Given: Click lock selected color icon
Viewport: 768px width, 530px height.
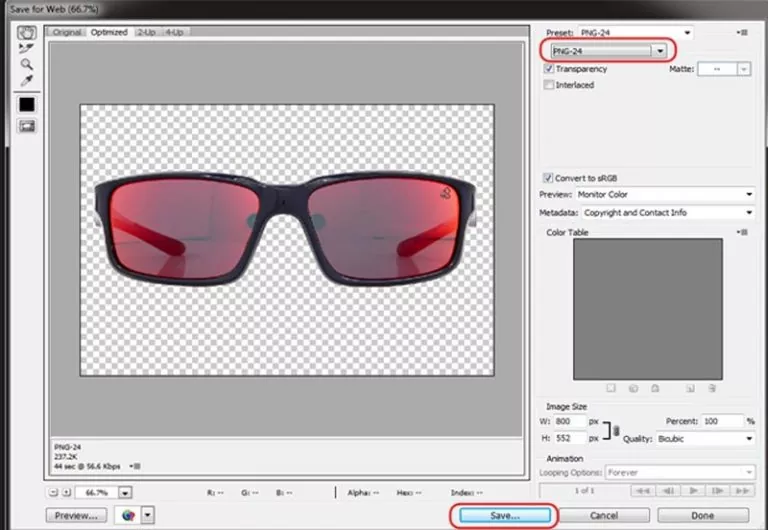Looking at the screenshot, I should click(655, 388).
